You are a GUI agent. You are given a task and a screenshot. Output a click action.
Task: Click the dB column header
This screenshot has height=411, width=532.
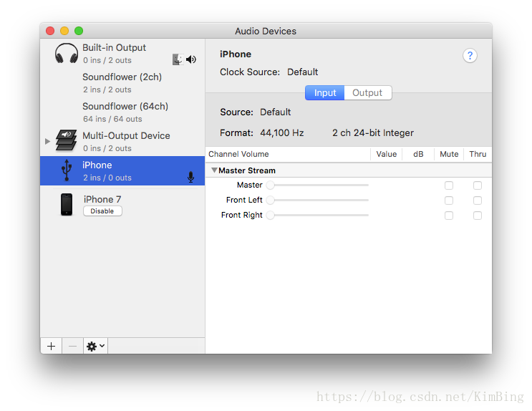point(418,154)
